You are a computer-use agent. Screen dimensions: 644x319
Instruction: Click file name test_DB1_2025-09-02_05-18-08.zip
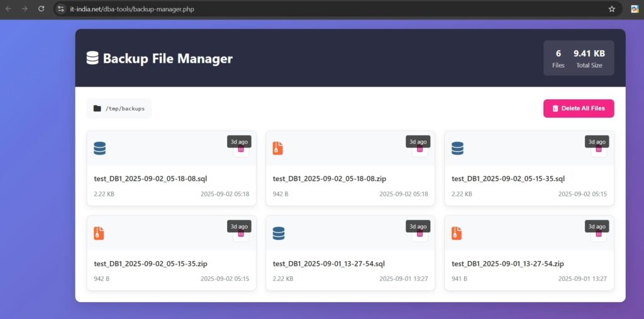point(330,179)
